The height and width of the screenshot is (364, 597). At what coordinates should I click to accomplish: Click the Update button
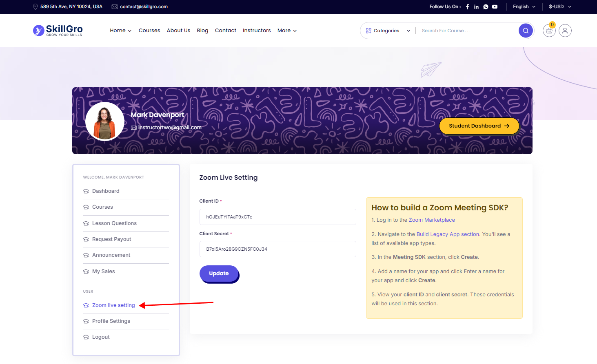[x=219, y=274]
